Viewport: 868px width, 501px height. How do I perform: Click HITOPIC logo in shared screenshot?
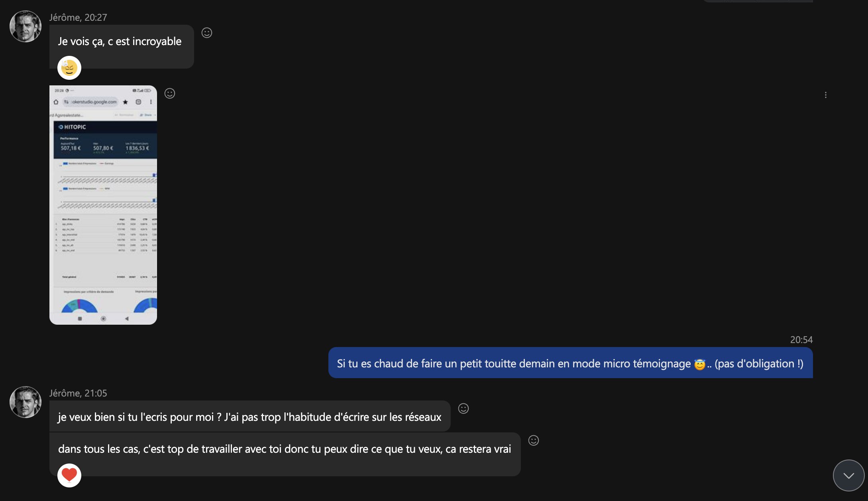(x=73, y=127)
